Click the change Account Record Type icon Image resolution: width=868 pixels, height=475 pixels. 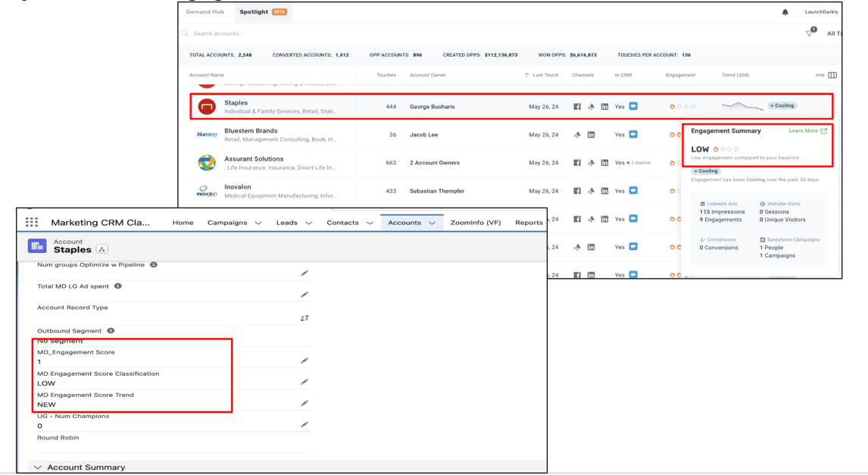[304, 318]
